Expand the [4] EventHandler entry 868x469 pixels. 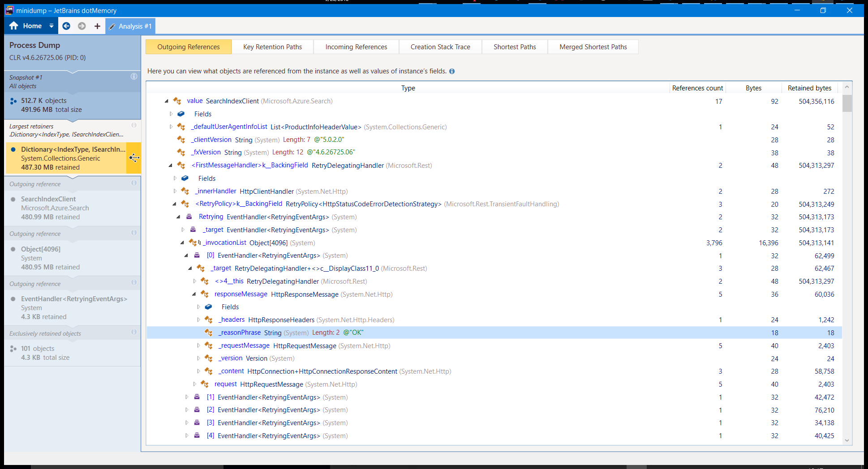[187, 435]
